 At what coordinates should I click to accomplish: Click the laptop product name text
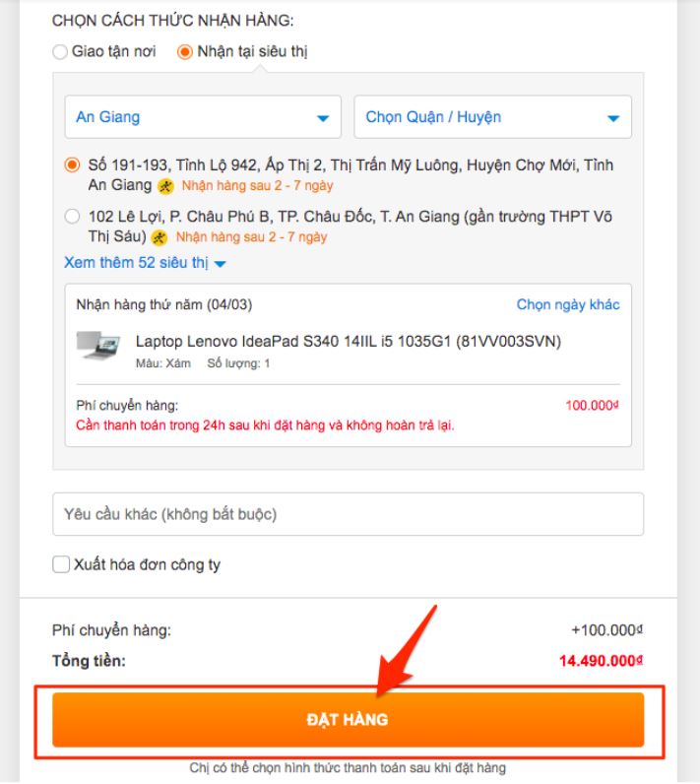349,342
